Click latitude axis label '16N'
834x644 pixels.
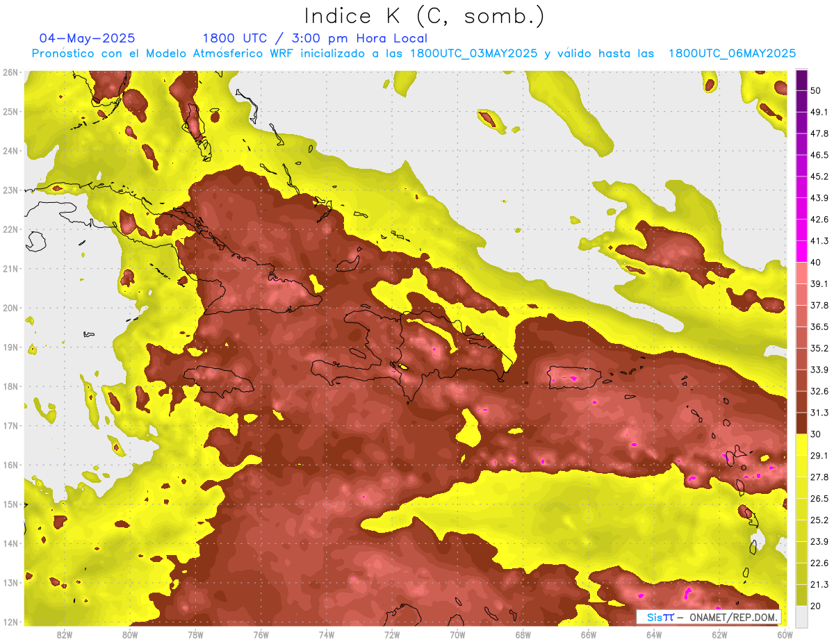(10, 465)
